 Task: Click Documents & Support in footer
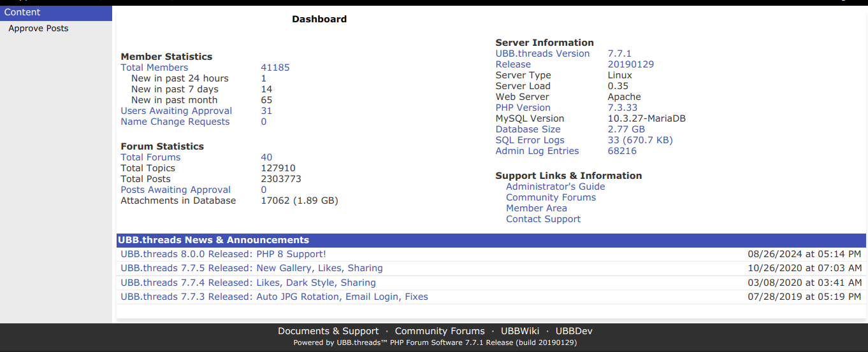point(328,331)
